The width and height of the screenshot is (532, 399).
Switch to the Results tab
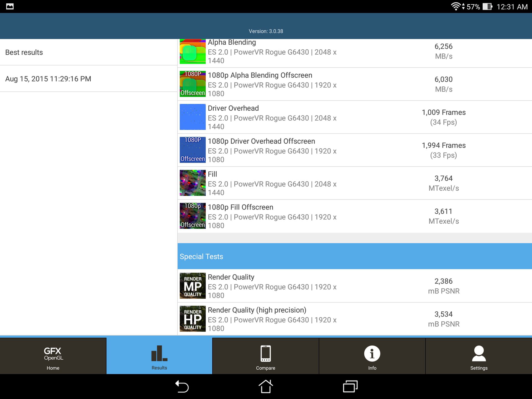pyautogui.click(x=159, y=356)
